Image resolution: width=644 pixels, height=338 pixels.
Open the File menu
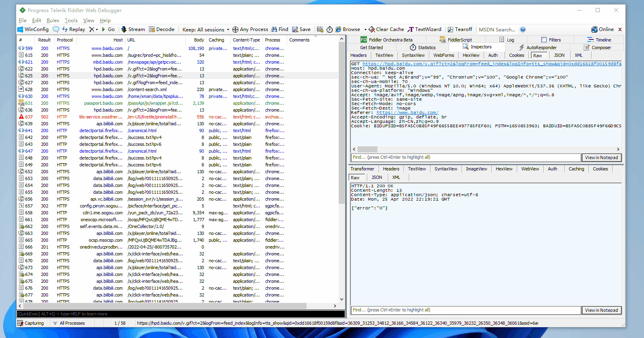[23, 20]
